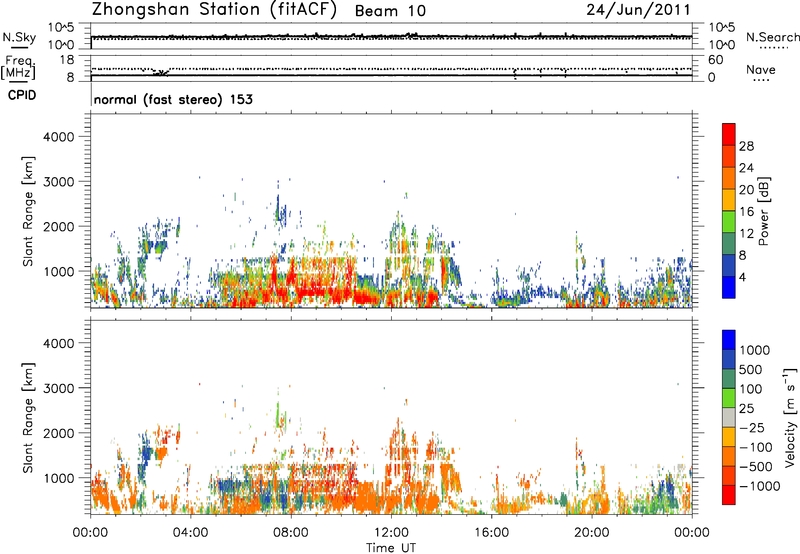Click the "20:00" time tick label
The height and width of the screenshot is (554, 800).
click(x=591, y=533)
